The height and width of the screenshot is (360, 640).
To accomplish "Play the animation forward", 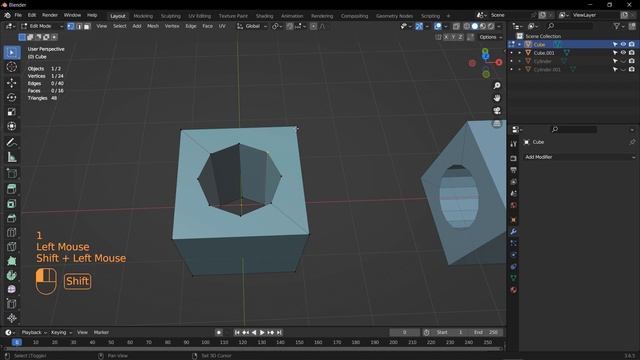I will point(262,333).
